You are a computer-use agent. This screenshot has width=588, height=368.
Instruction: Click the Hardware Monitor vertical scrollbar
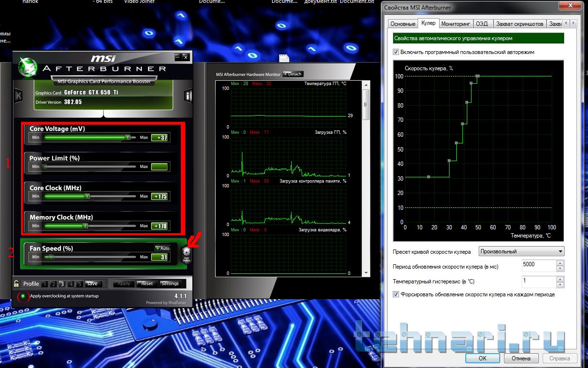(366, 179)
